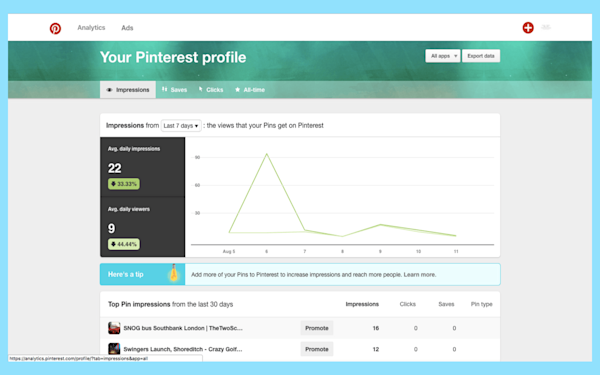The width and height of the screenshot is (600, 375).
Task: Select the Impressions tab
Action: coord(128,90)
